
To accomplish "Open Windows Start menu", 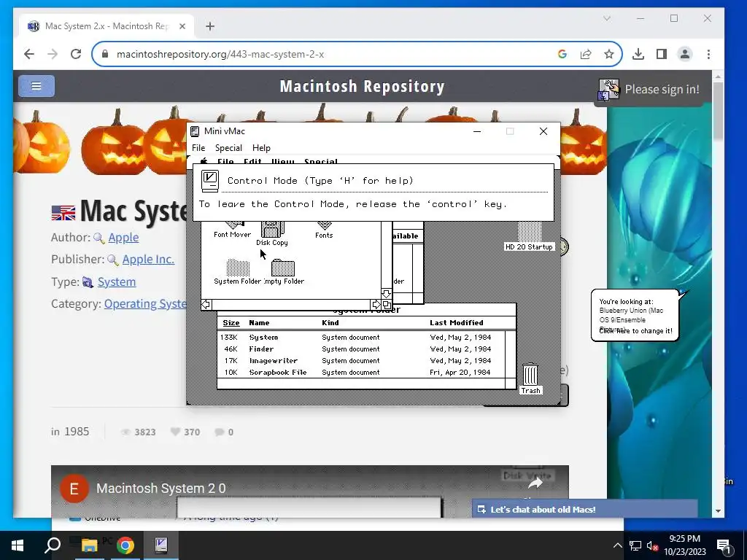I will (18, 545).
